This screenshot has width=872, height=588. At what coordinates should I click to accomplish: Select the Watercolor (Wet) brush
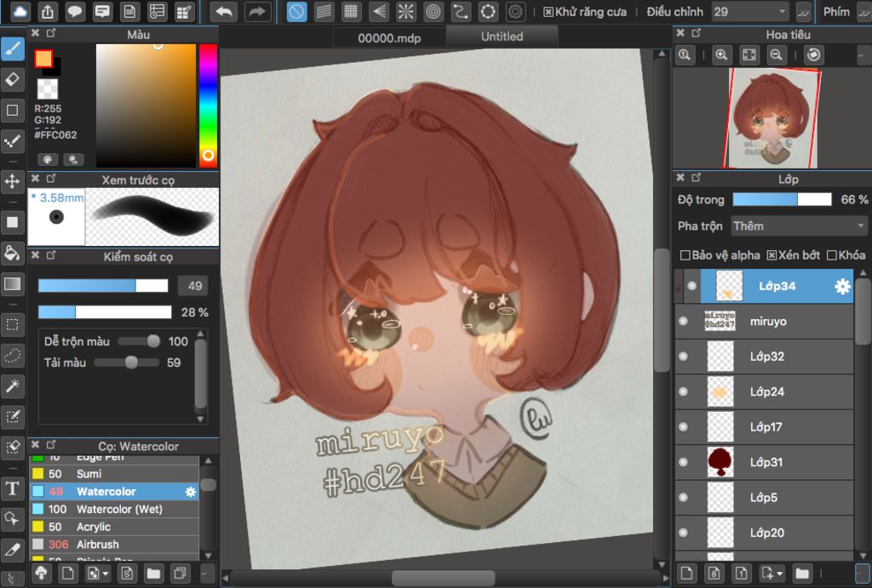[114, 509]
